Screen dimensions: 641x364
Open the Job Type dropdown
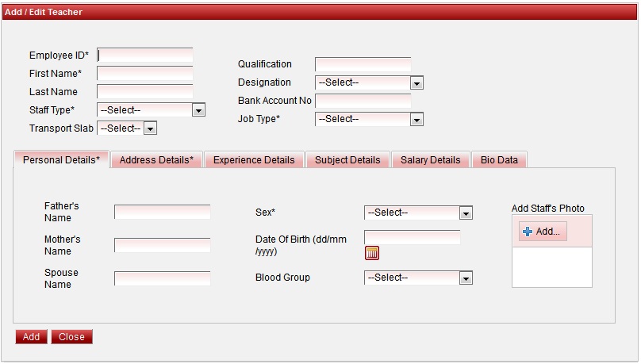pos(369,119)
